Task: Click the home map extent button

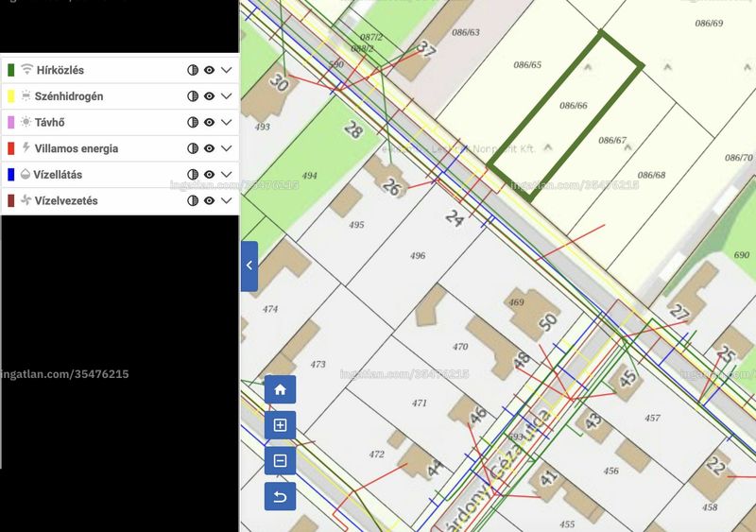Action: [280, 389]
